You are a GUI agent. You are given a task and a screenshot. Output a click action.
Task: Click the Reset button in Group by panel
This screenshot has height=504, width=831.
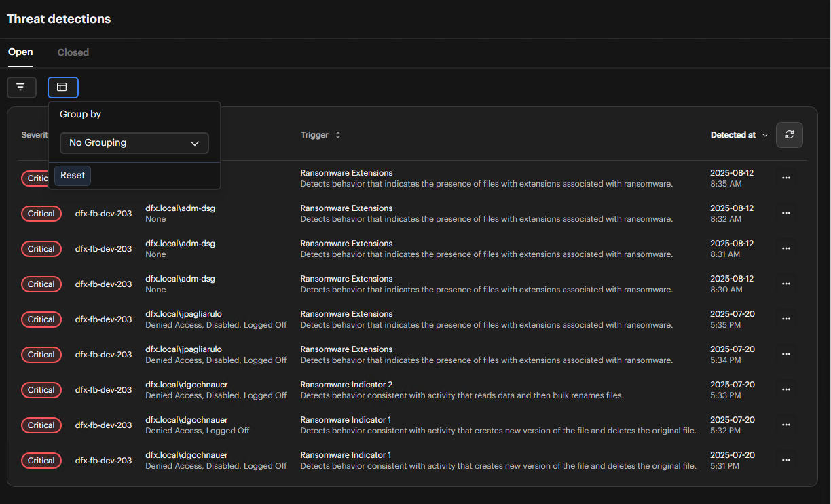click(x=73, y=175)
